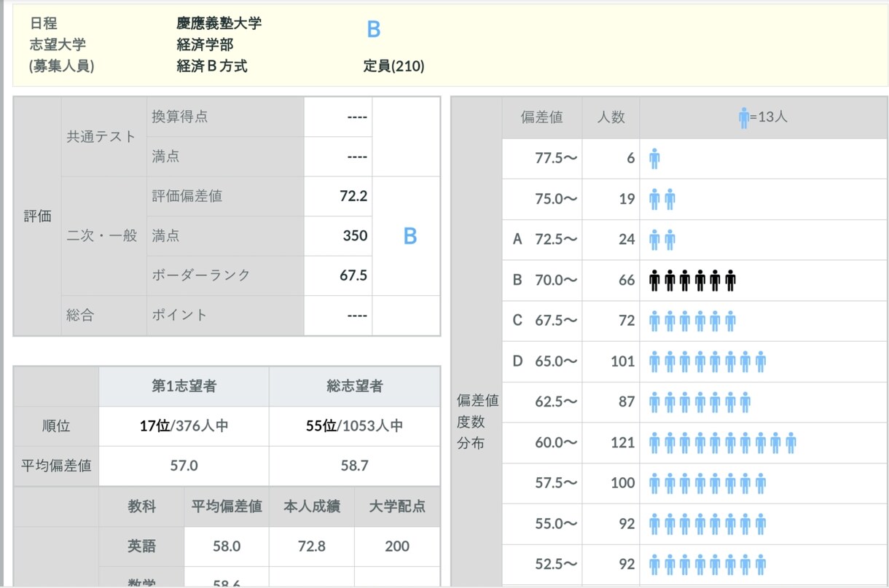Click the average deviation value 58.7
Image resolution: width=889 pixels, height=588 pixels.
pos(355,466)
